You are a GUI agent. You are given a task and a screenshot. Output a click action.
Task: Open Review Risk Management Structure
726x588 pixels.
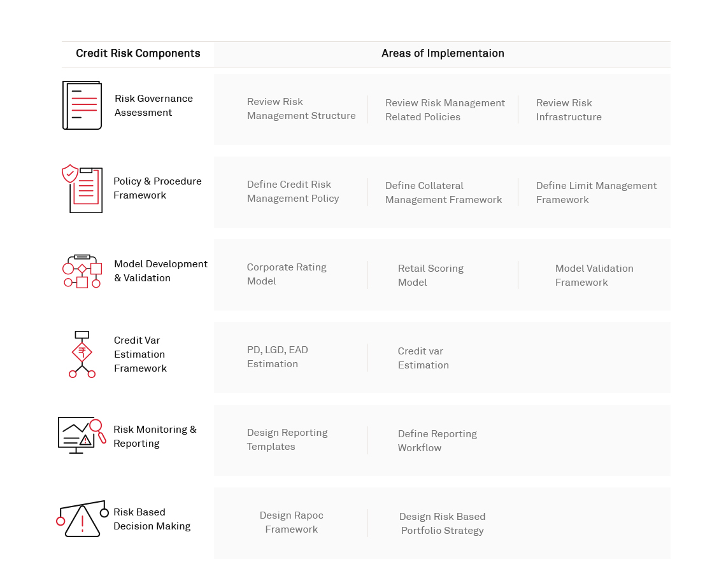pos(301,109)
